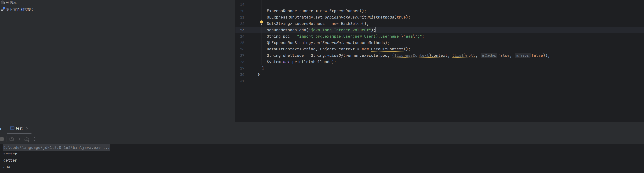Click the underlined DefaultContext constructor call
Screen dimensions: 644x173
tap(387, 49)
